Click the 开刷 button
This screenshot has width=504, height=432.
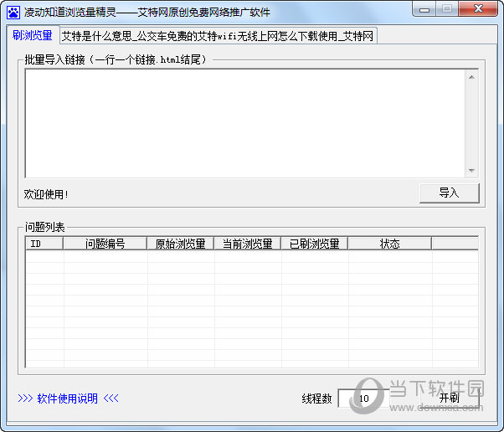(450, 399)
